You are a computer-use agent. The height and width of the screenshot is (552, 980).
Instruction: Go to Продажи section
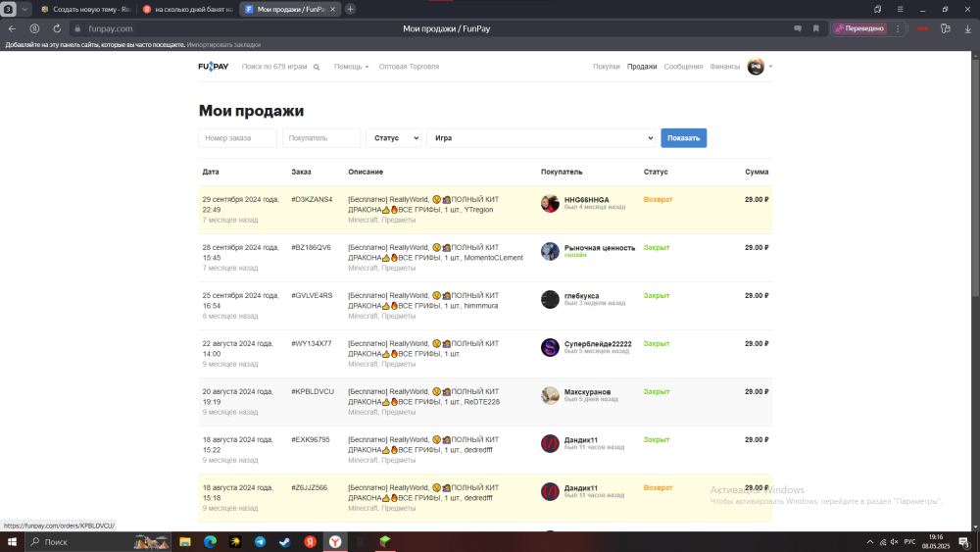point(642,67)
